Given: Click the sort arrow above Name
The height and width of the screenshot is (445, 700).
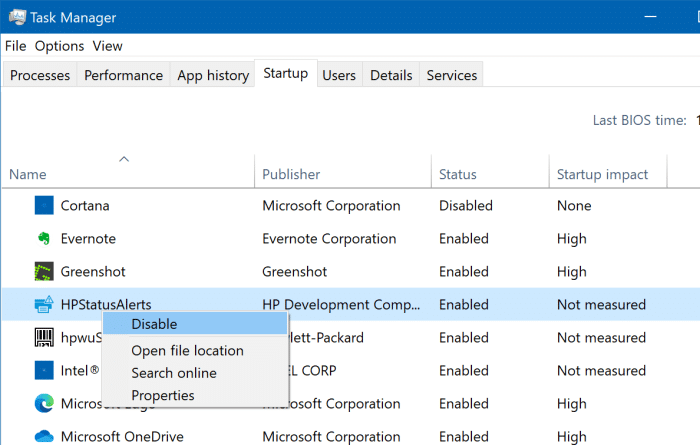Looking at the screenshot, I should point(124,159).
